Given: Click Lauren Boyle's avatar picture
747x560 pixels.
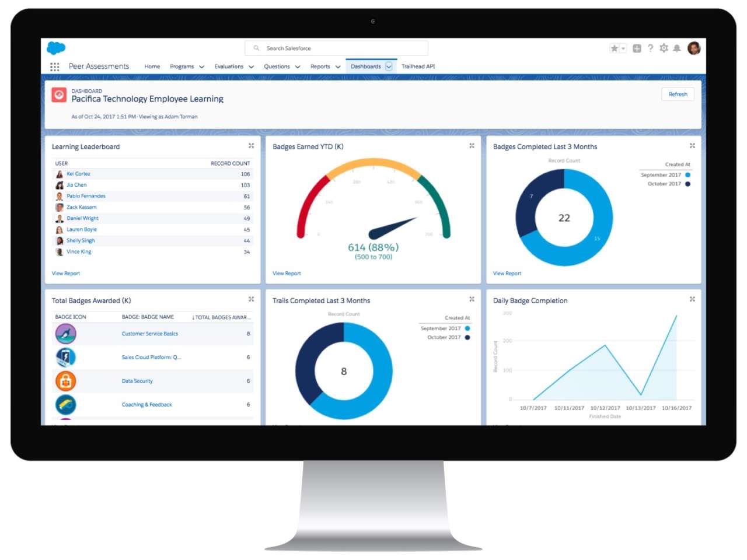Looking at the screenshot, I should click(x=59, y=229).
